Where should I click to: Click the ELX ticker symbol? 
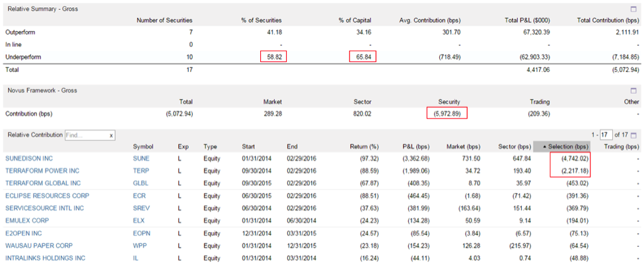coord(139,221)
